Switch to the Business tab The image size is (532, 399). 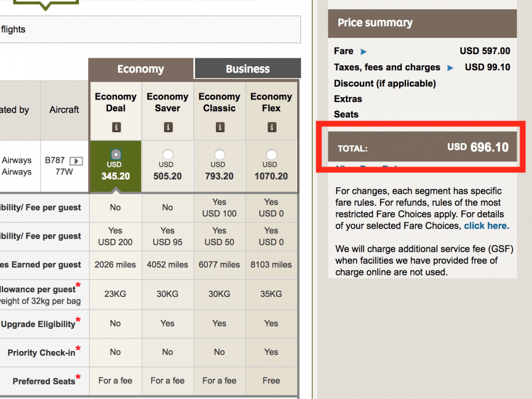coord(248,69)
